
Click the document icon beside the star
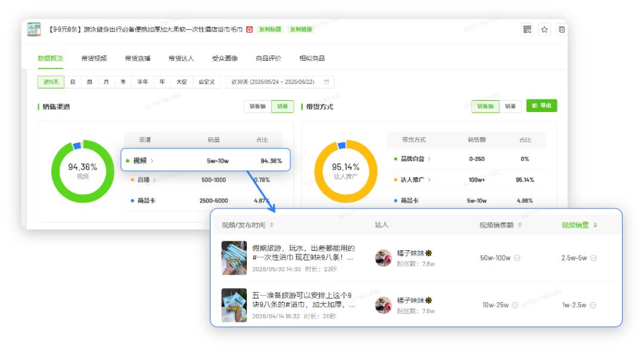click(x=562, y=29)
